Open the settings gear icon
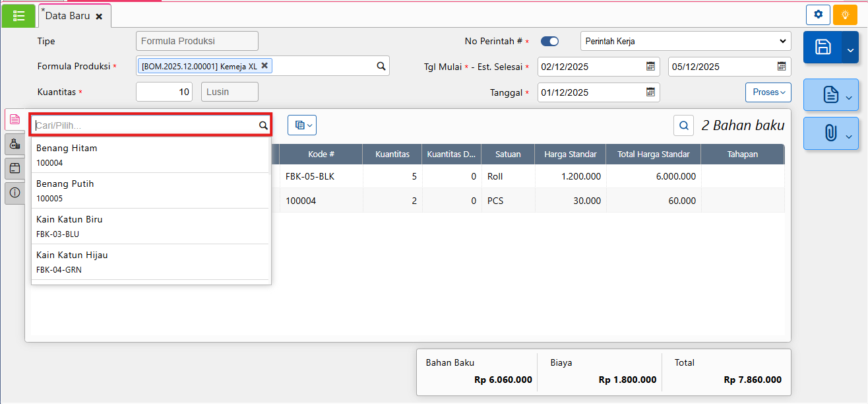This screenshot has height=404, width=868. click(818, 15)
